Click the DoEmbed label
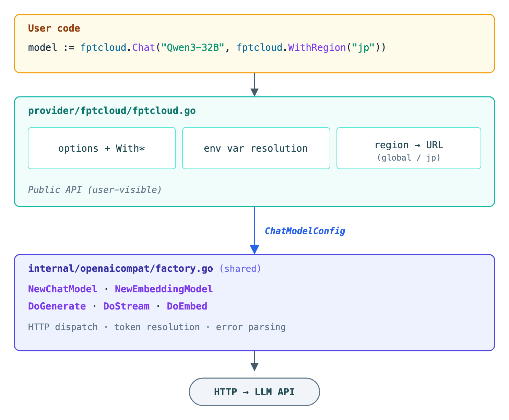 pos(187,306)
